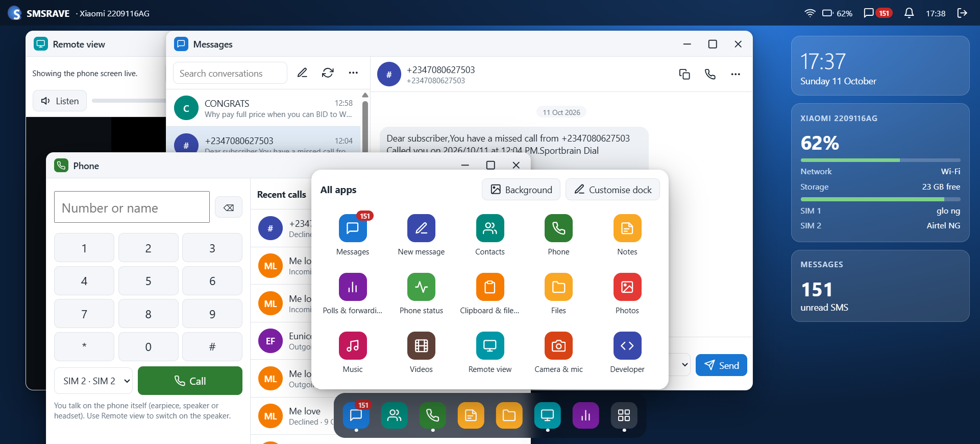The width and height of the screenshot is (980, 444).
Task: Open the Notes app icon
Action: (627, 228)
